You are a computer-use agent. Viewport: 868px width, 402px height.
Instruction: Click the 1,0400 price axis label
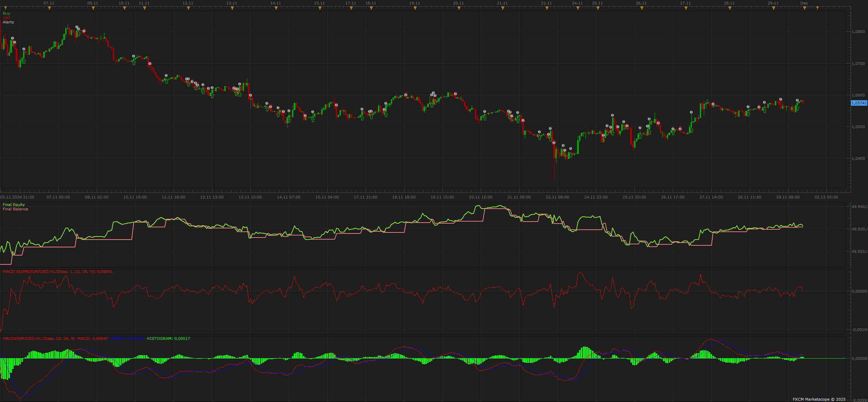(858, 158)
